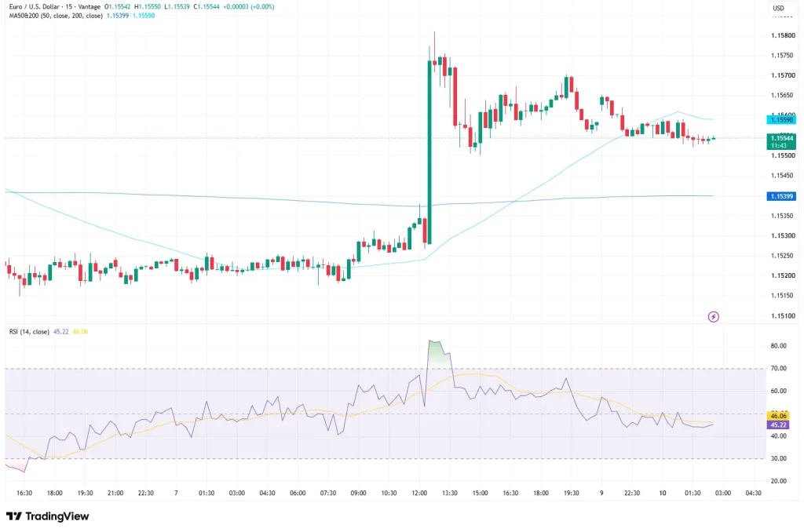Click the 13:30 time axis label

point(450,493)
